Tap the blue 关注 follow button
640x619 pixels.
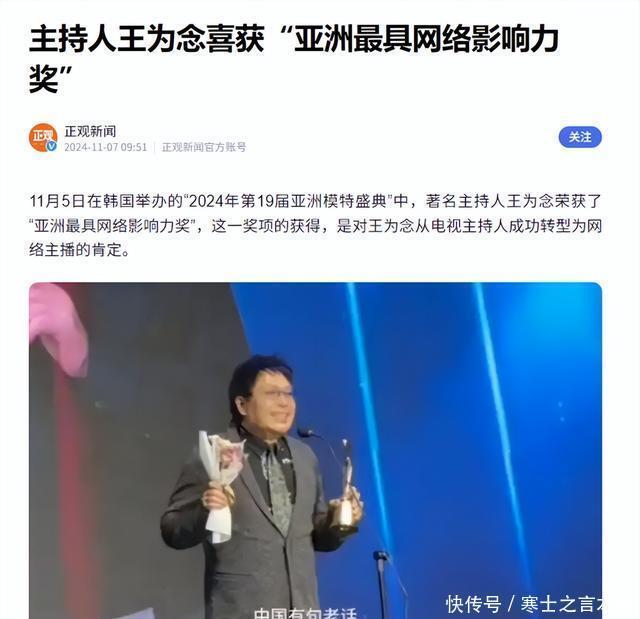click(580, 137)
